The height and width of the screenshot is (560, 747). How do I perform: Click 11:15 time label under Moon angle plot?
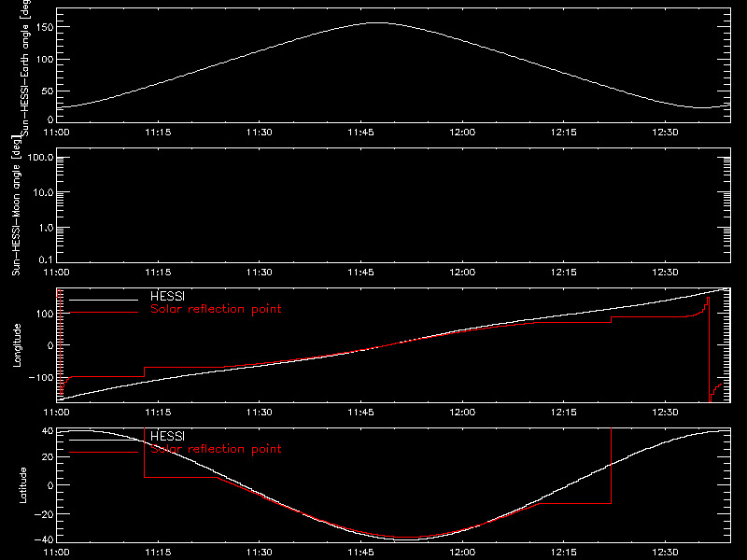pos(158,273)
